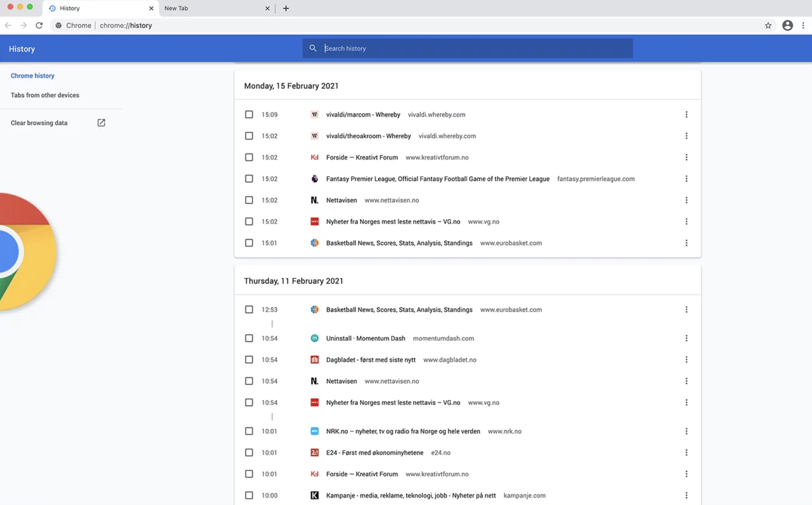Screen dimensions: 812x505
Task: Click the reload page icon
Action: click(39, 26)
